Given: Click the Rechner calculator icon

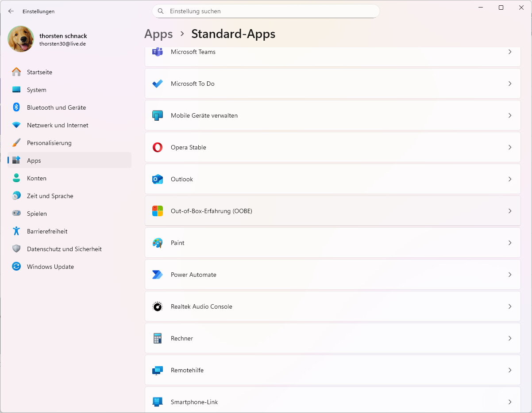Looking at the screenshot, I should click(157, 338).
